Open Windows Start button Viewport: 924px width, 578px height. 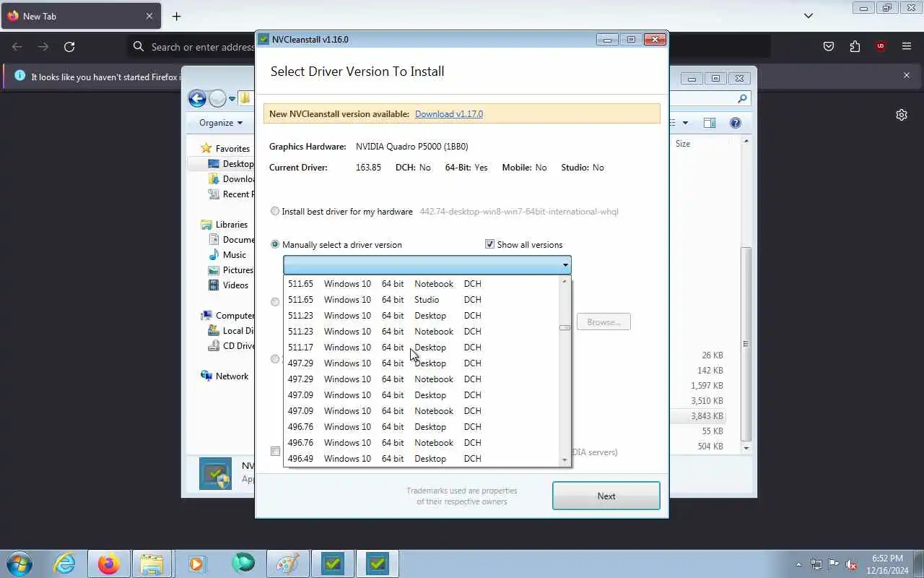point(19,564)
